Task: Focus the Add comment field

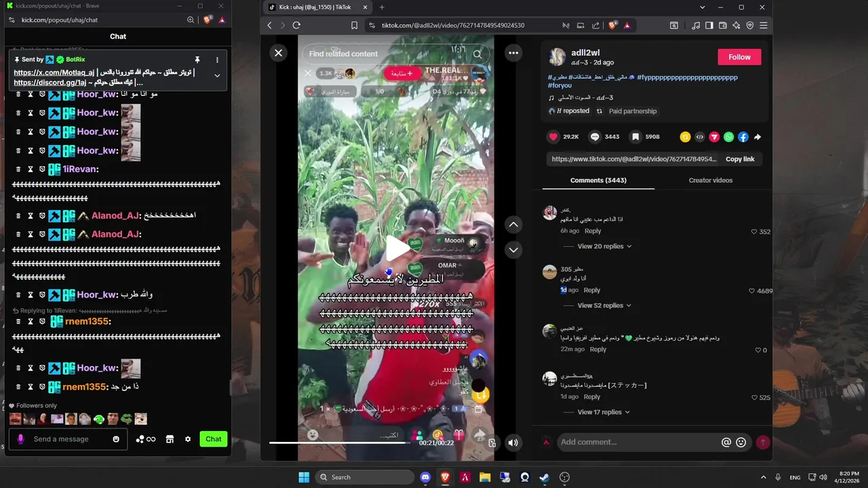Action: point(639,442)
